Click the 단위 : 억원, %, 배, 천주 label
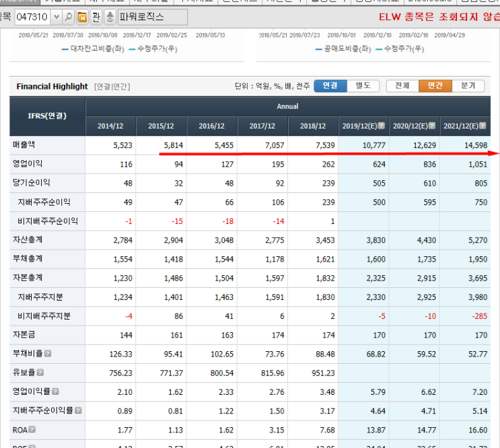 pyautogui.click(x=272, y=86)
